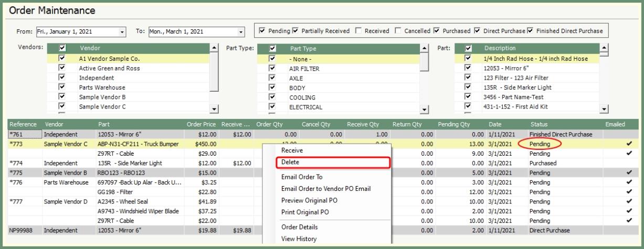
Task: Toggle all vendors header checkbox
Action: pyautogui.click(x=62, y=48)
